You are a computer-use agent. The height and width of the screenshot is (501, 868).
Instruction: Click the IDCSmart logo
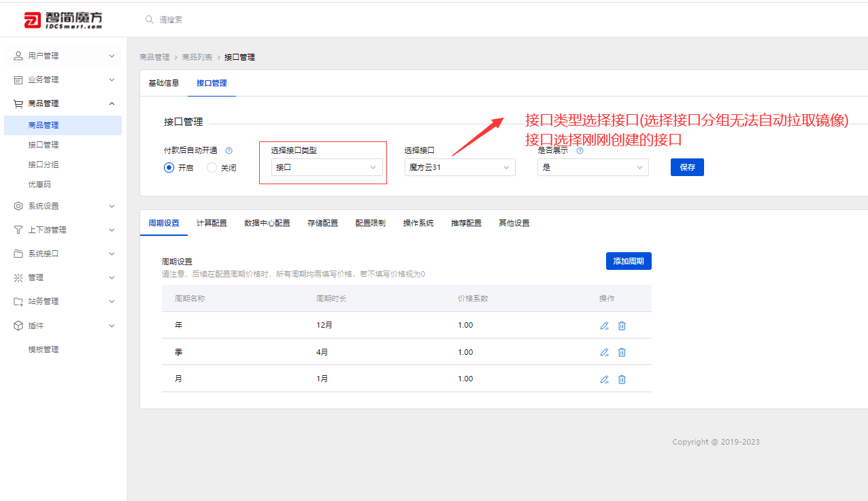tap(63, 20)
